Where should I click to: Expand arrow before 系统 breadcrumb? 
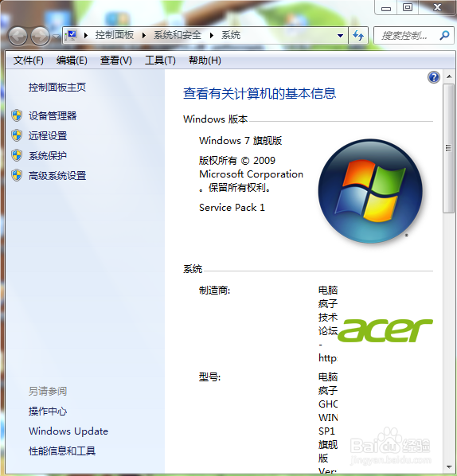click(212, 36)
